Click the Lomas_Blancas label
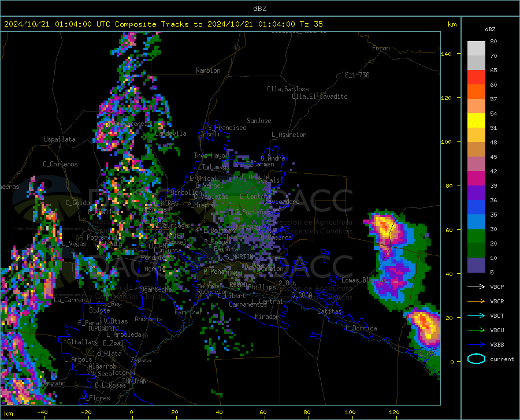The width and height of the screenshot is (520, 420). (x=364, y=280)
